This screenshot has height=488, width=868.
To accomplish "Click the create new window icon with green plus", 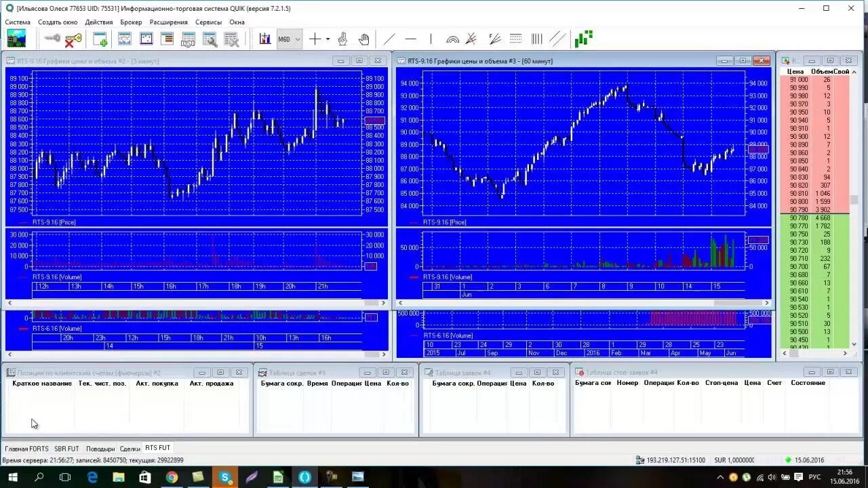I will [x=100, y=39].
